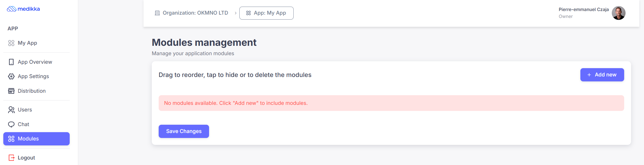Screen dimensions: 644x165
Task: Click the My App grid icon
Action: 11,43
